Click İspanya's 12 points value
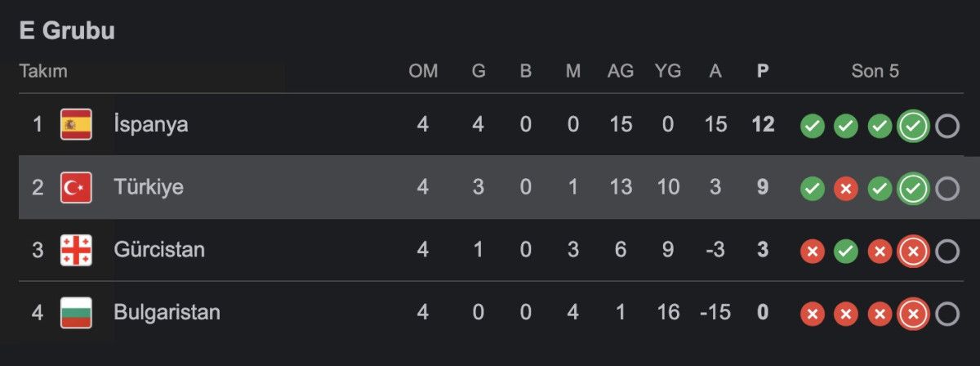 click(763, 125)
